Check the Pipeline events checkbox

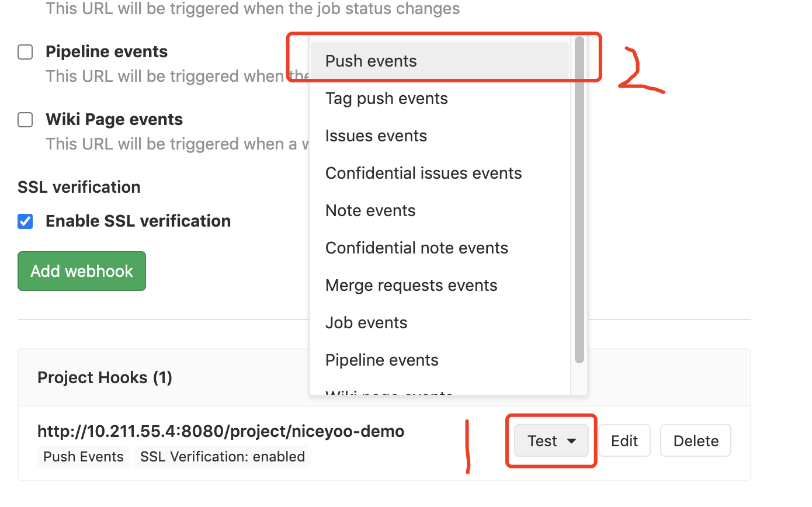pyautogui.click(x=25, y=52)
